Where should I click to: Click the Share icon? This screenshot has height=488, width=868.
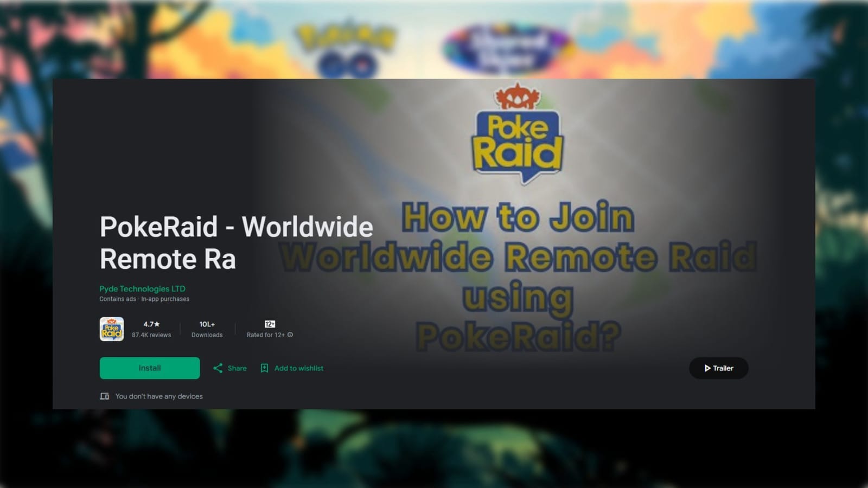tap(218, 368)
